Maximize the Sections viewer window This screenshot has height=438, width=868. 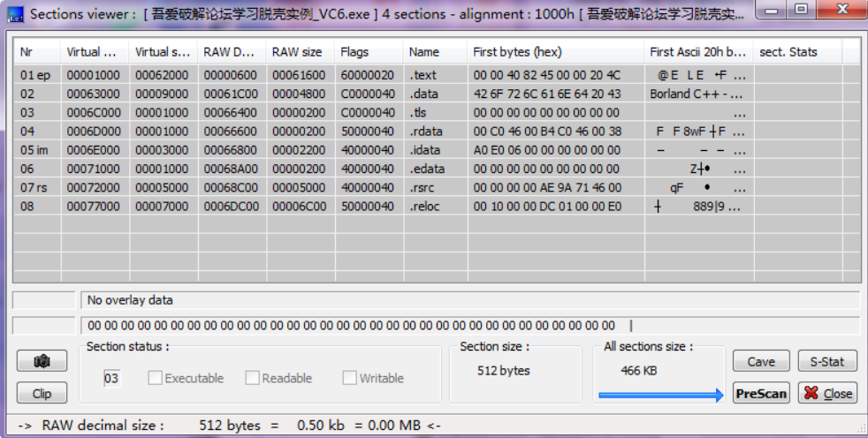[x=801, y=11]
